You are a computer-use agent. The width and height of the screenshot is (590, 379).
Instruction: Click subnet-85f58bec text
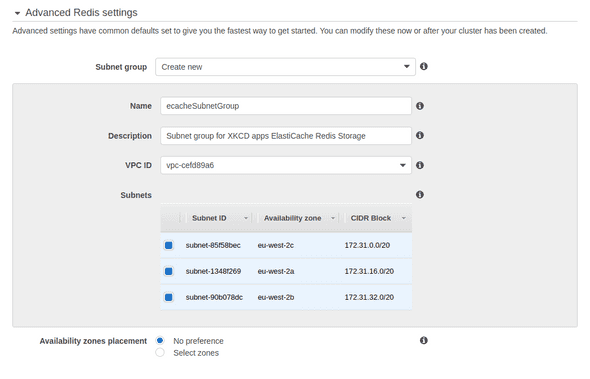pos(213,245)
